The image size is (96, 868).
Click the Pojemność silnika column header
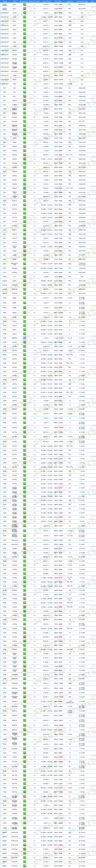click(34, 1)
